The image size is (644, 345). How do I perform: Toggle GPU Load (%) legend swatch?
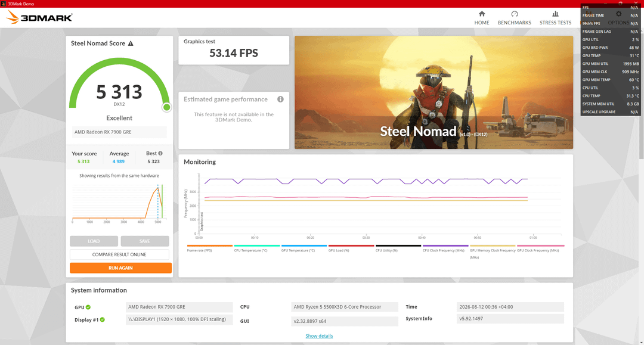click(351, 245)
